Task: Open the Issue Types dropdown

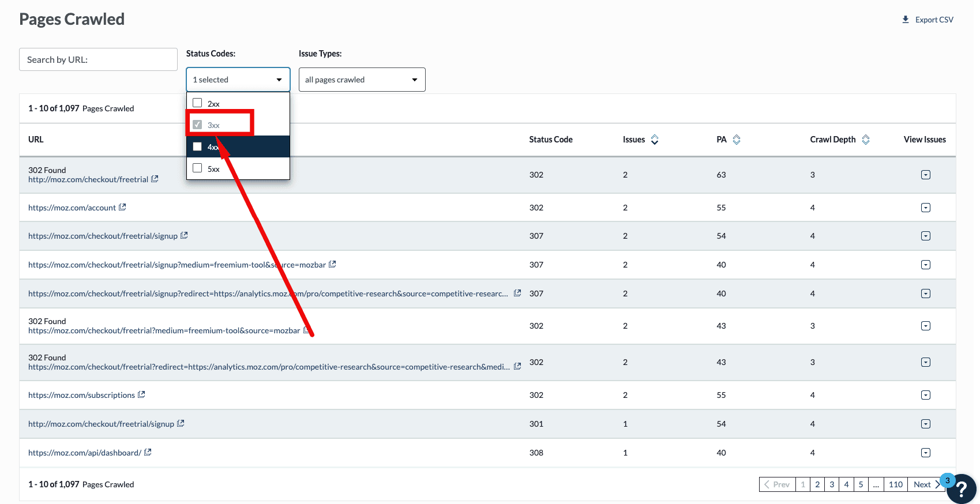Action: [x=362, y=80]
